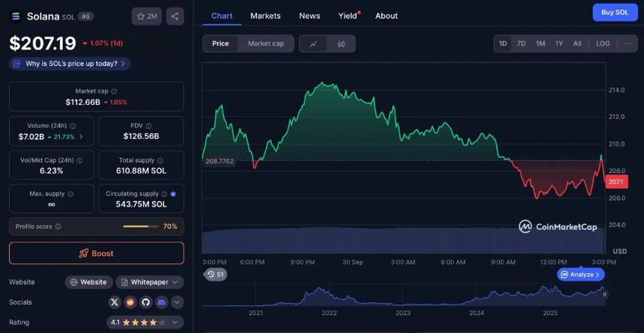Click the history icon labeled 51
Image resolution: width=644 pixels, height=333 pixels.
click(216, 275)
